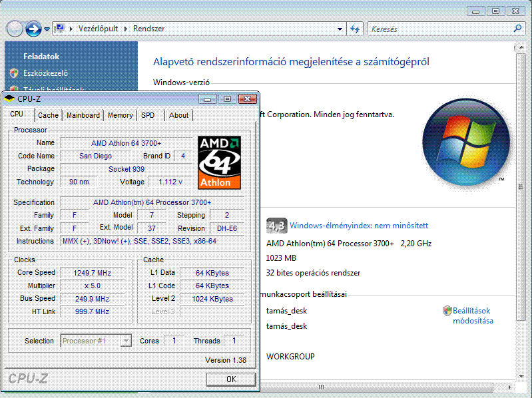Click the shield icon beside Eszközkezelő

[14, 73]
